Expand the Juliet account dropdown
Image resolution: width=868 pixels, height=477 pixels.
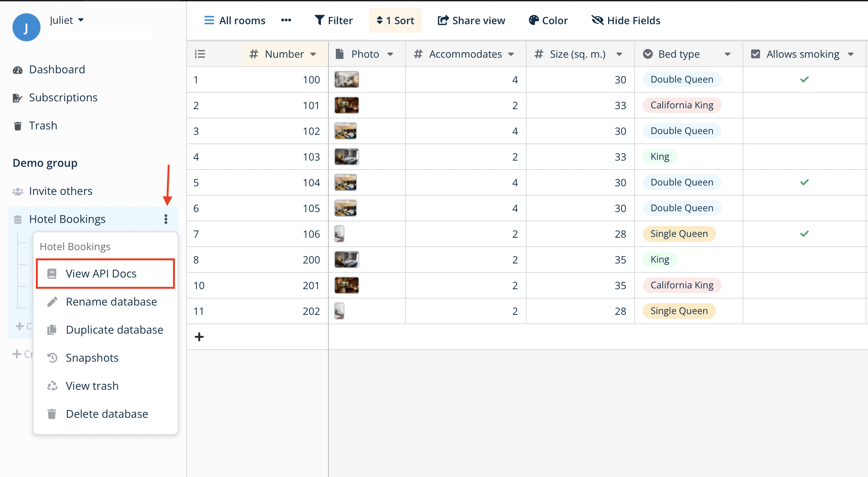pyautogui.click(x=81, y=20)
